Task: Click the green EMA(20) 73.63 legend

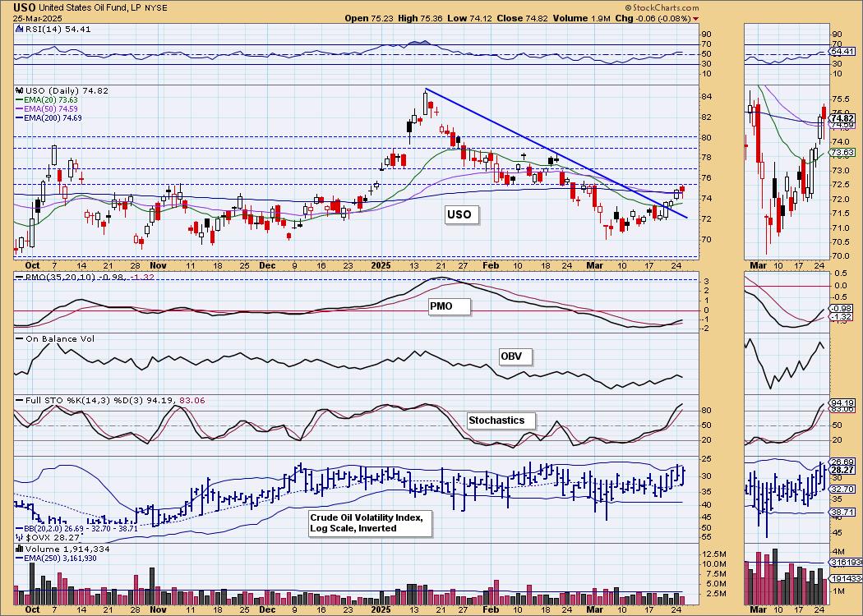Action: point(47,100)
